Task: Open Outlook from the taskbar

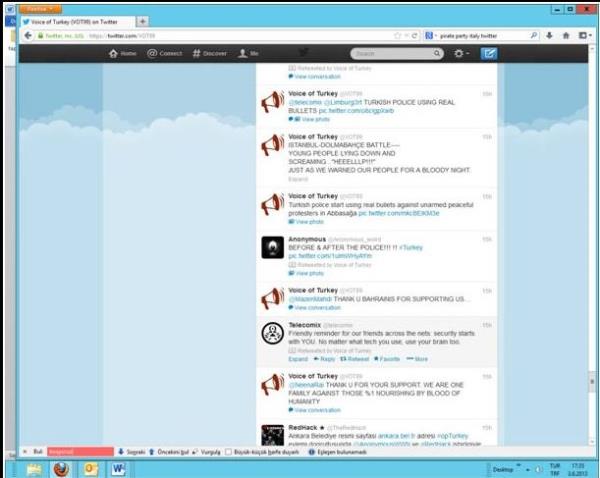Action: click(90, 469)
